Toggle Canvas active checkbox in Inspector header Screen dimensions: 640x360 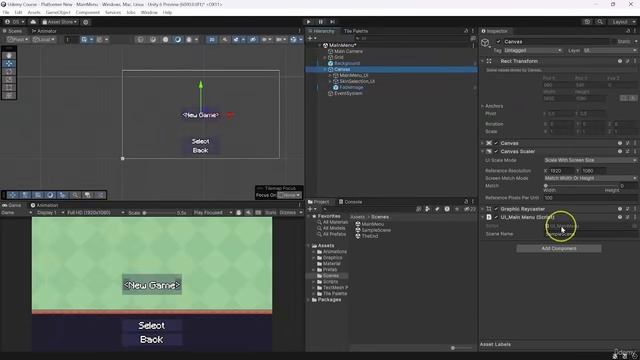tap(498, 42)
